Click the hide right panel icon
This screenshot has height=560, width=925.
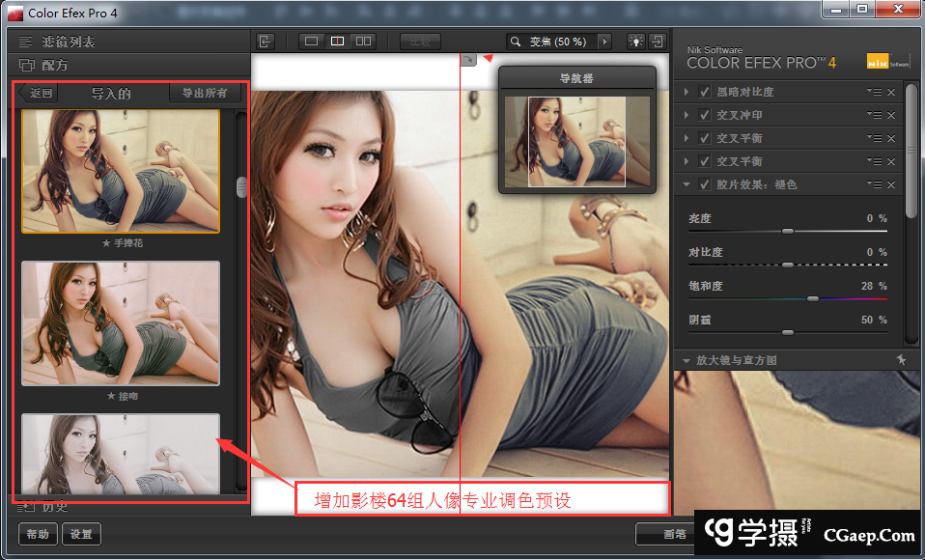coord(658,42)
